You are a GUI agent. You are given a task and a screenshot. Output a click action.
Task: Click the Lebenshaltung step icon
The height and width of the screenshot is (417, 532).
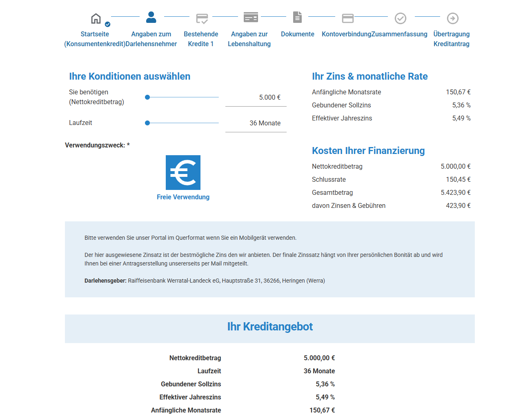click(251, 18)
